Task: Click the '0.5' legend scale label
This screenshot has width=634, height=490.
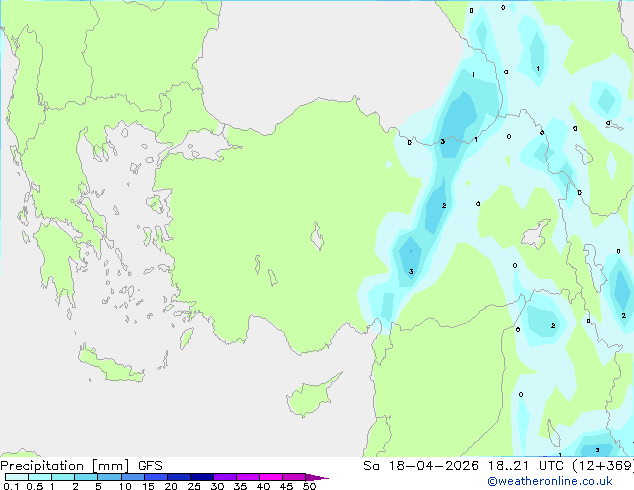Action: click(34, 486)
